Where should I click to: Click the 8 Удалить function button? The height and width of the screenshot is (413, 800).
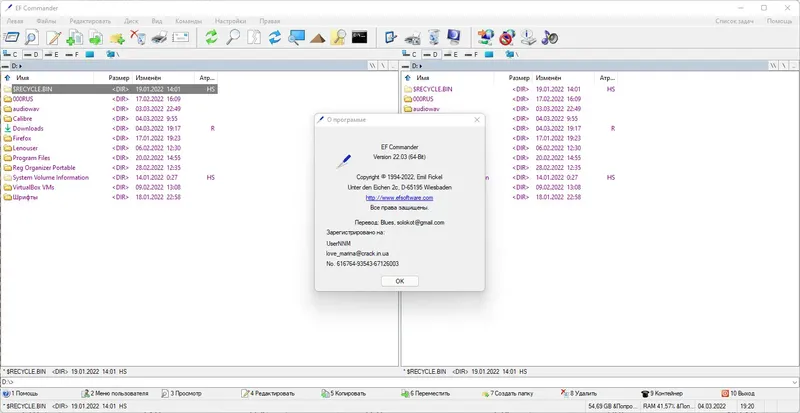(579, 394)
